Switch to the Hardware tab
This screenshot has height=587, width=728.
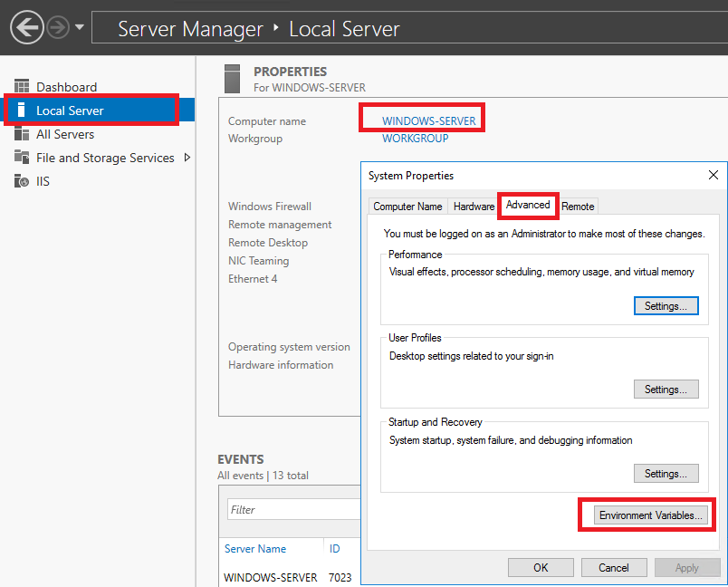point(474,207)
